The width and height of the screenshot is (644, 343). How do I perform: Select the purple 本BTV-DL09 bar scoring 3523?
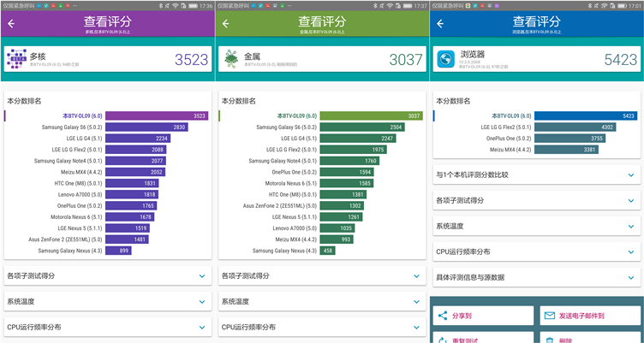pyautogui.click(x=157, y=115)
